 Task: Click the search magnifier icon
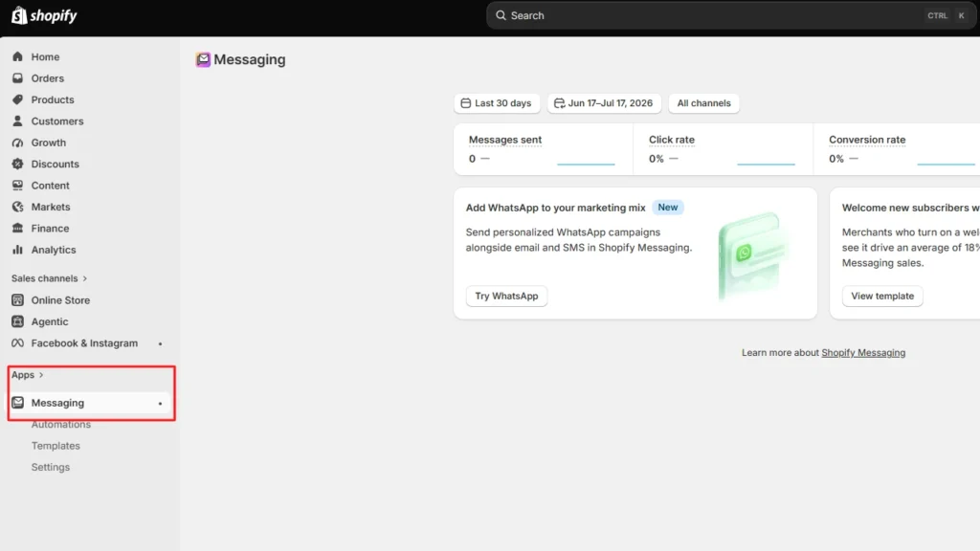click(501, 15)
